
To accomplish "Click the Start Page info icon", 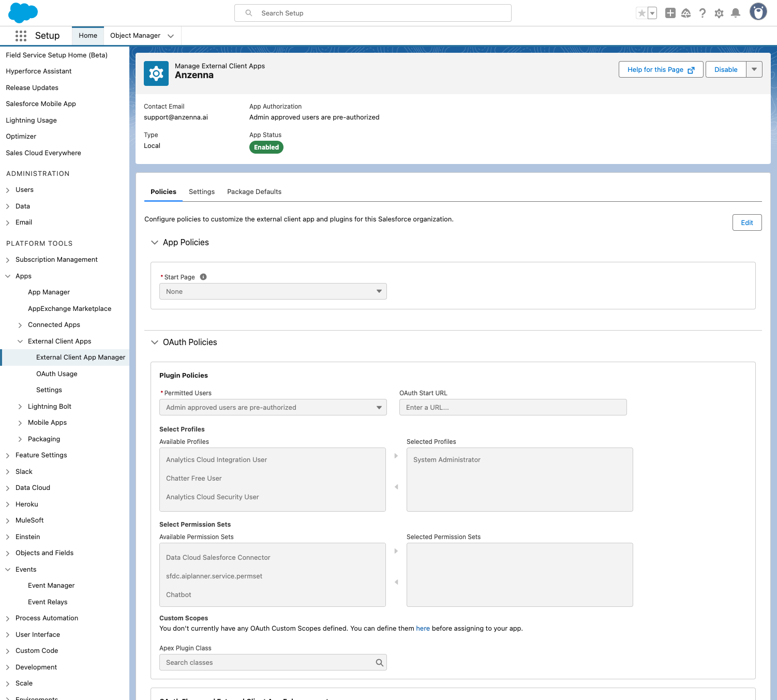I will (203, 277).
